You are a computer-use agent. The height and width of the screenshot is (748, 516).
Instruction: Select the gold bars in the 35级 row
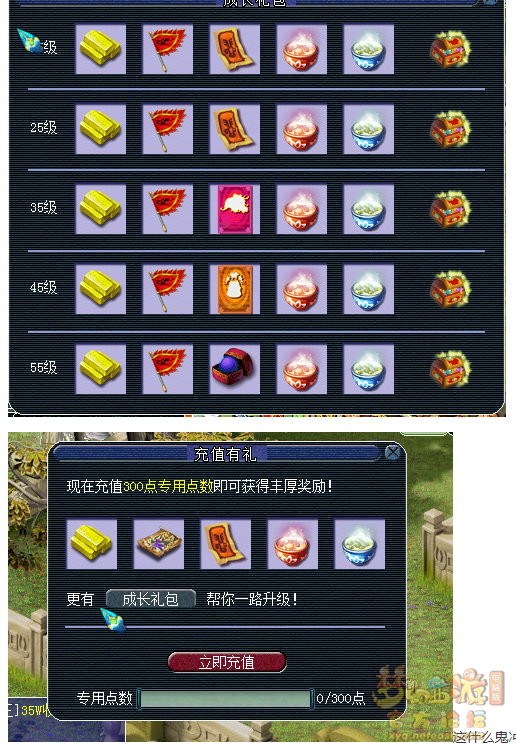click(x=101, y=209)
